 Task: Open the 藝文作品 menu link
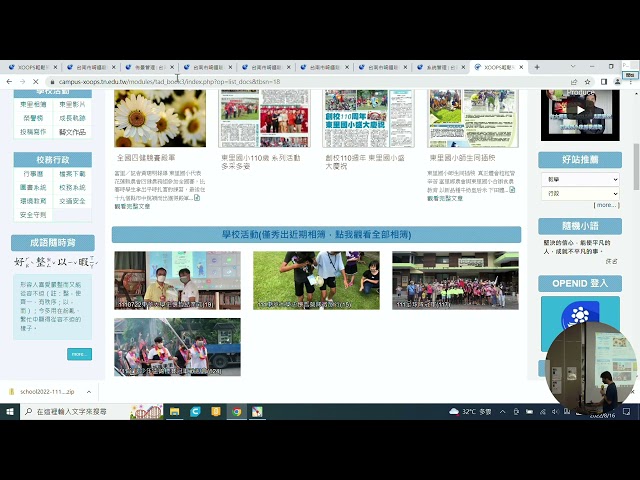click(x=72, y=132)
